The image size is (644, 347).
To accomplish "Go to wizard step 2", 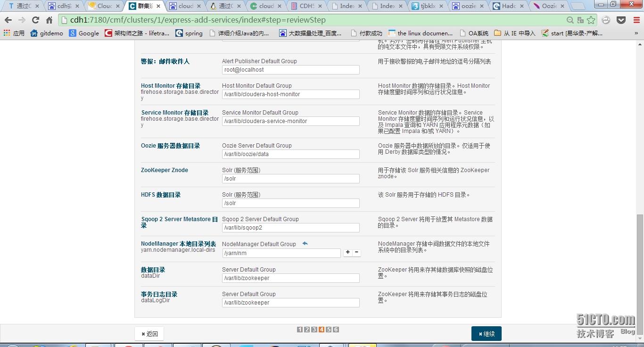I will (x=307, y=330).
